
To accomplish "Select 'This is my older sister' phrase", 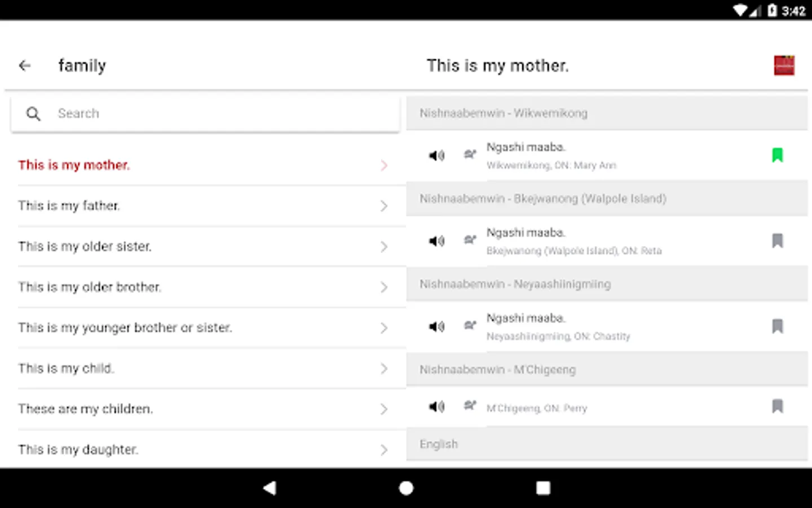I will point(85,247).
